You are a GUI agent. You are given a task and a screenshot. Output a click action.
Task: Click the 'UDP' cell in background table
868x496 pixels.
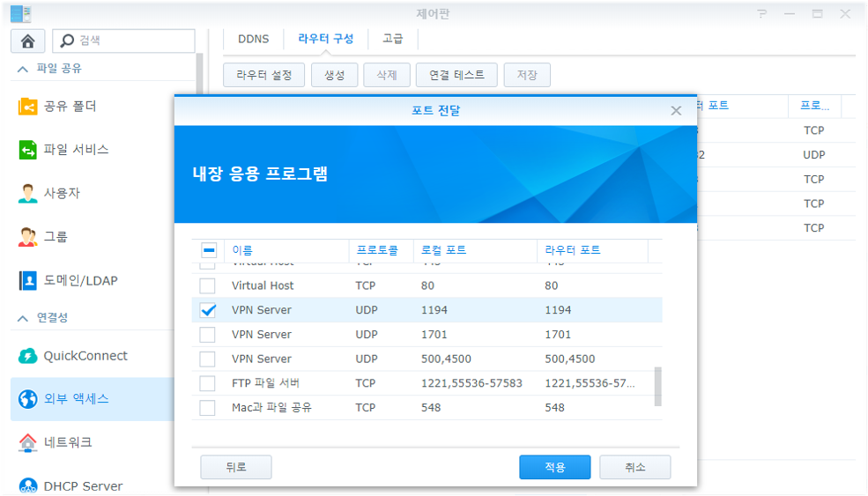pos(813,155)
